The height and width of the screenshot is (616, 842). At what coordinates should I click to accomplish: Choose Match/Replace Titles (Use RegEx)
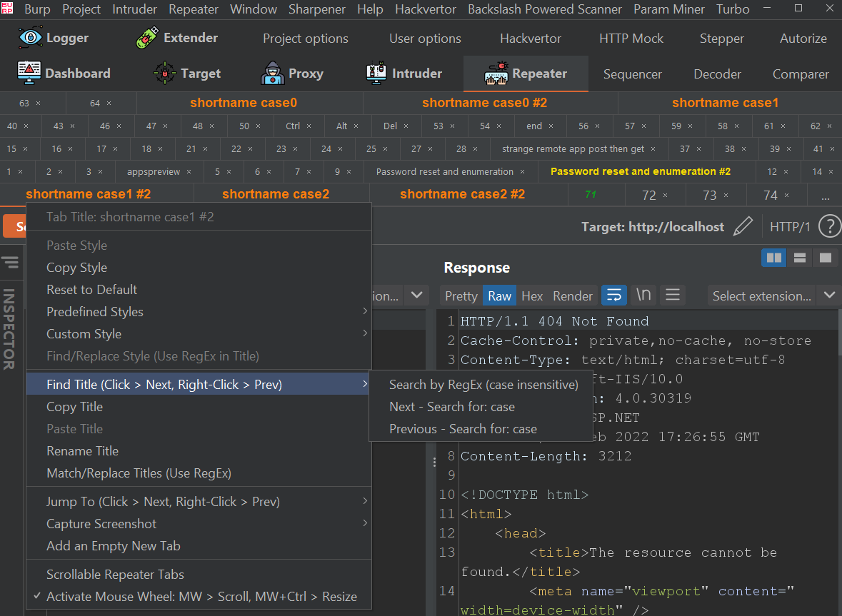pyautogui.click(x=199, y=473)
